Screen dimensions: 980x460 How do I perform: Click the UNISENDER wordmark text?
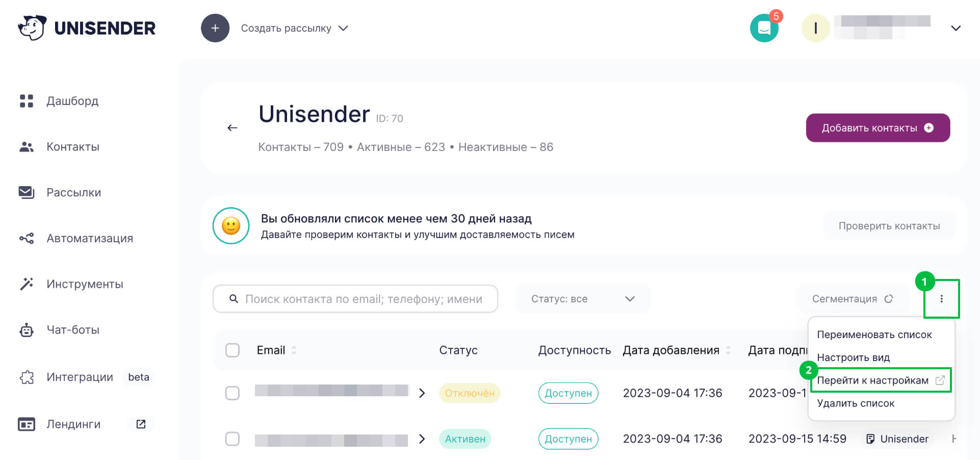pyautogui.click(x=105, y=28)
